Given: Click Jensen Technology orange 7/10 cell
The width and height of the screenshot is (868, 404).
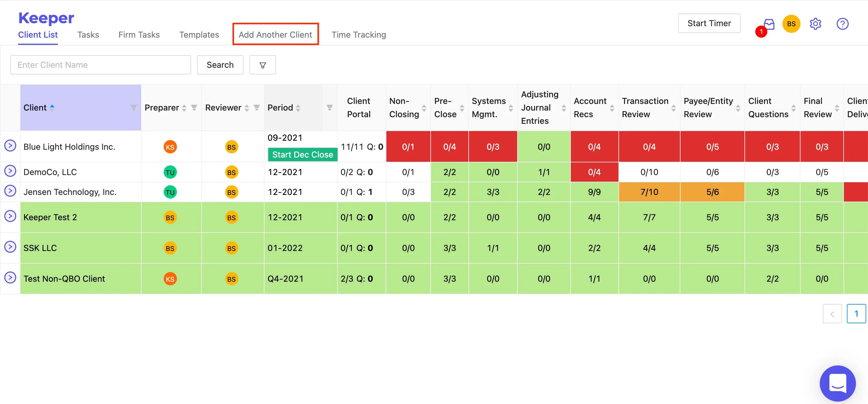Looking at the screenshot, I should tap(649, 192).
